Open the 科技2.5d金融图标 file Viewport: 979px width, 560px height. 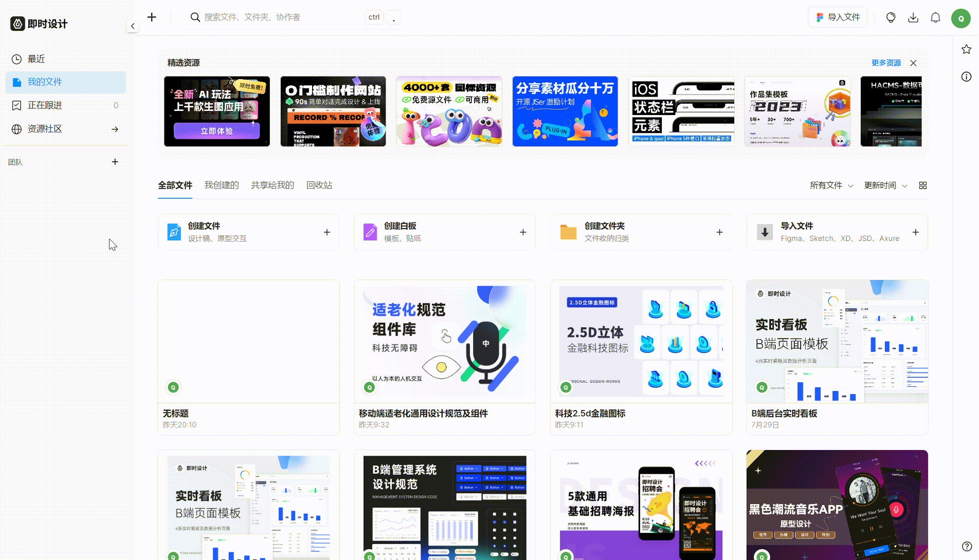641,342
